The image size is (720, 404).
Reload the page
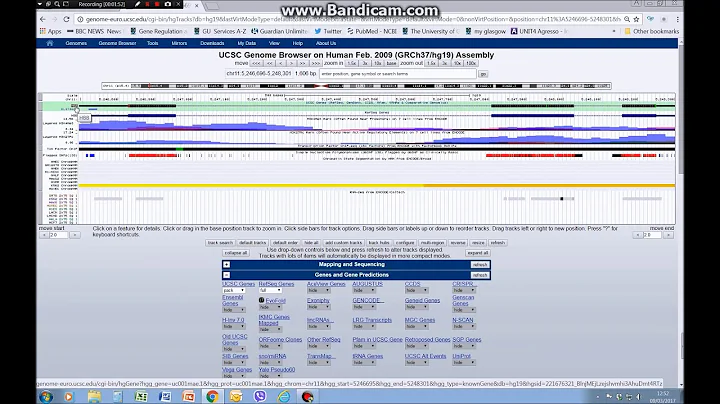pyautogui.click(x=66, y=19)
